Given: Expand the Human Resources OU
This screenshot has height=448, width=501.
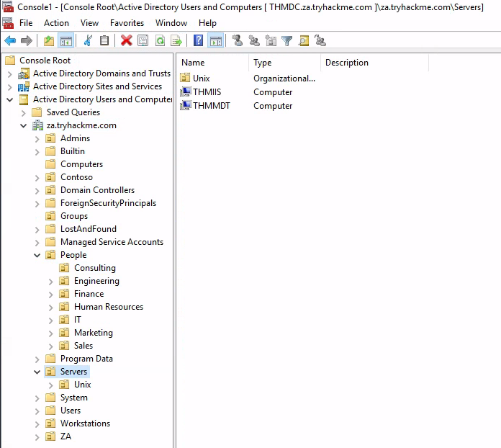Looking at the screenshot, I should click(51, 308).
